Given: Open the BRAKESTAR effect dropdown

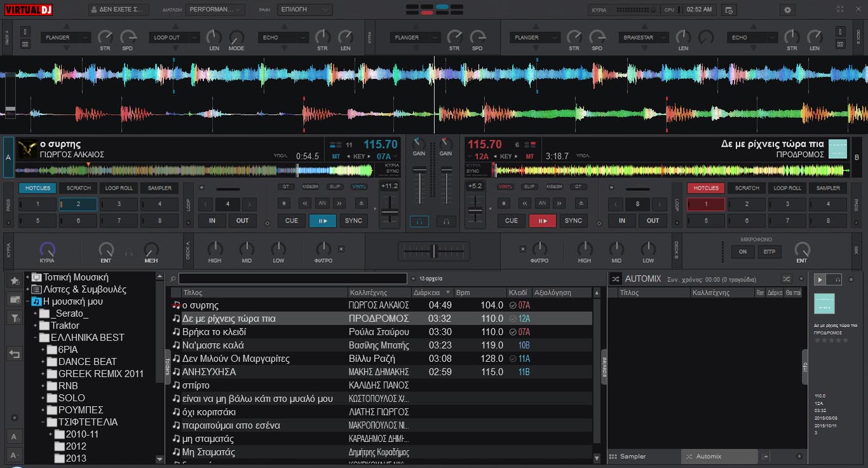Looking at the screenshot, I should [x=644, y=38].
